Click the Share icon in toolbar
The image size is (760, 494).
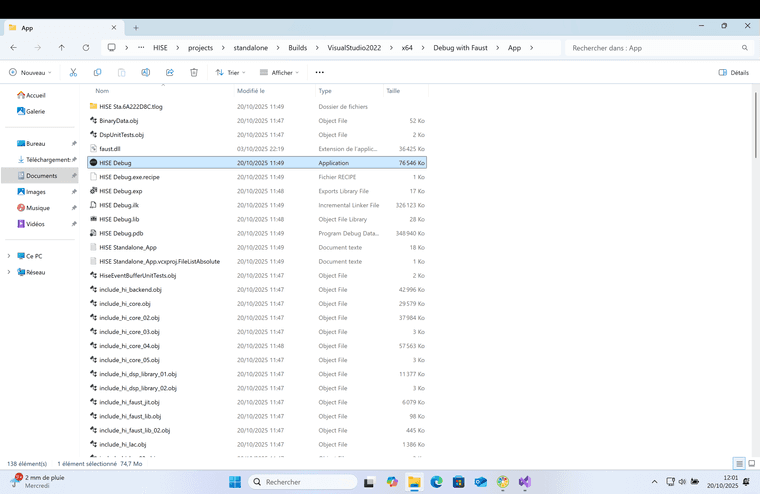coord(169,72)
